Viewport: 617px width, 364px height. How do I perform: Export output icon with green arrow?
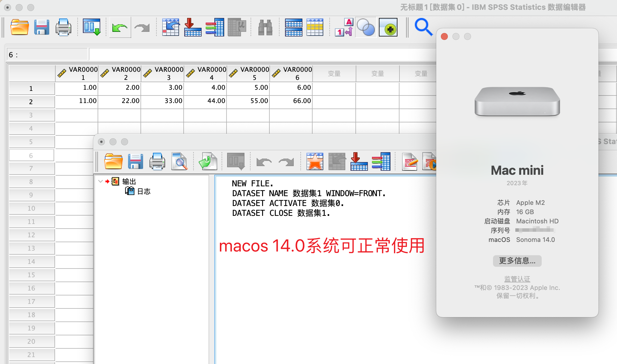[208, 161]
